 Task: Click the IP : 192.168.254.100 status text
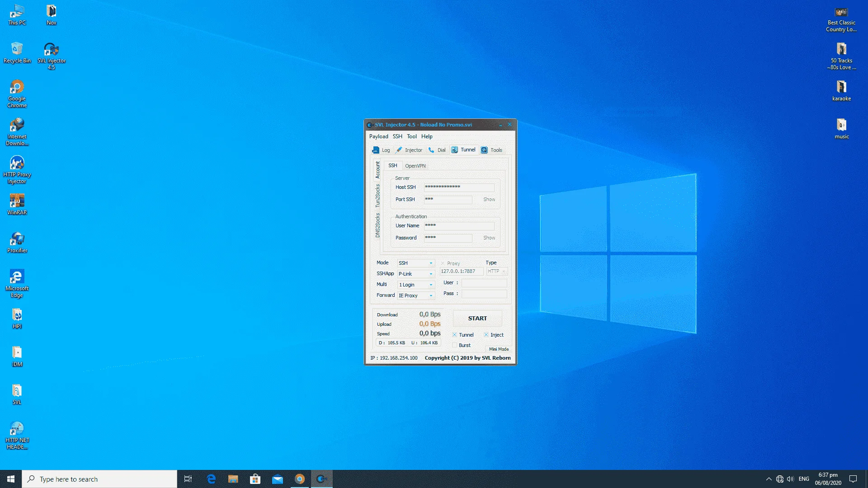pyautogui.click(x=394, y=358)
